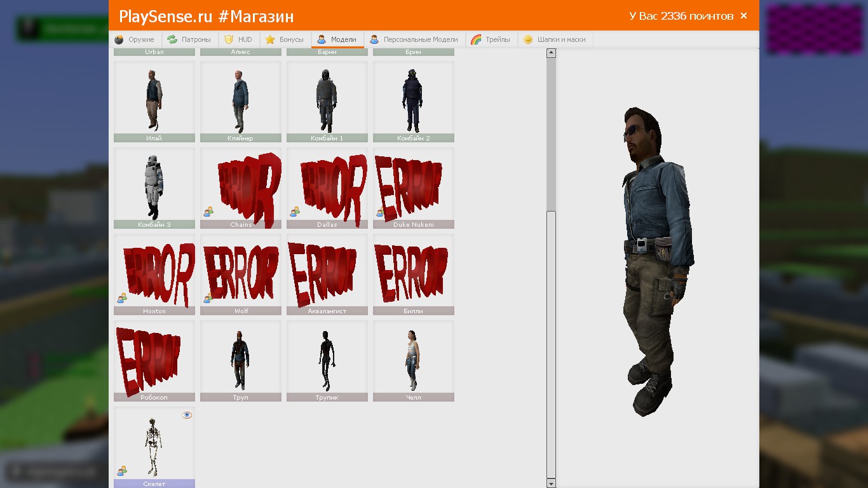Click the users icon on Dallas card
The height and width of the screenshot is (488, 868).
295,212
